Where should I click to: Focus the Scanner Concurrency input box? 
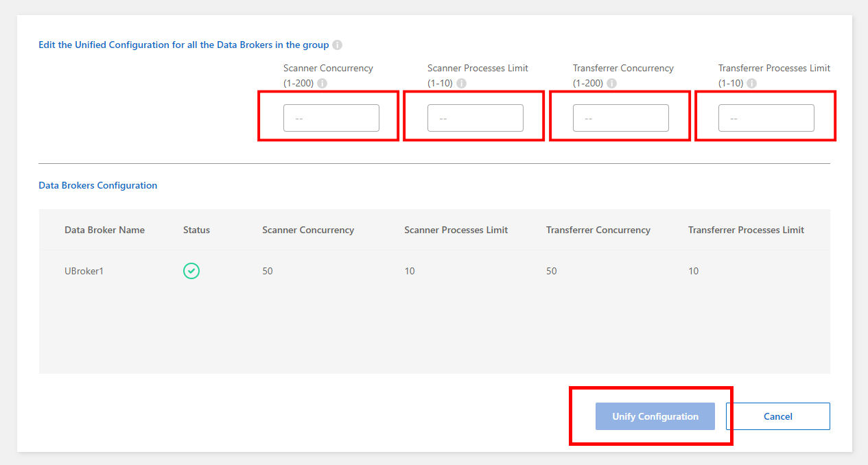point(331,118)
